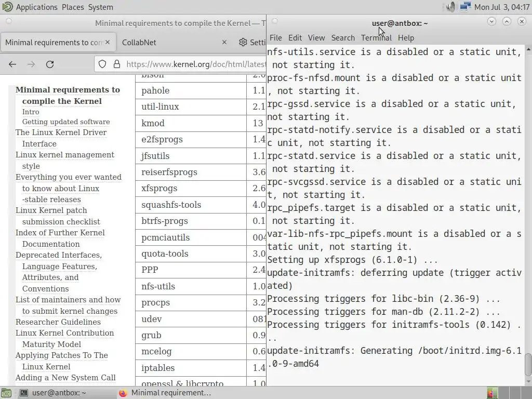Click the util-linux table cell
This screenshot has height=399, width=532.
tap(191, 107)
